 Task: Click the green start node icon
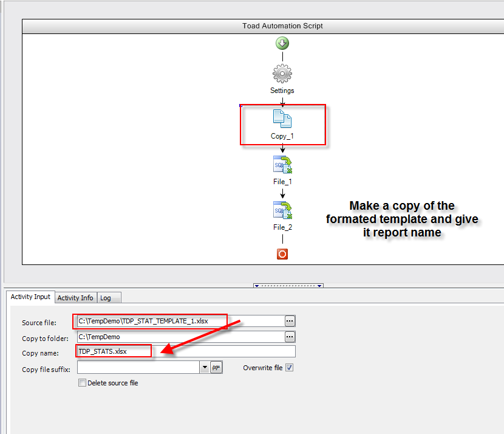(x=282, y=43)
